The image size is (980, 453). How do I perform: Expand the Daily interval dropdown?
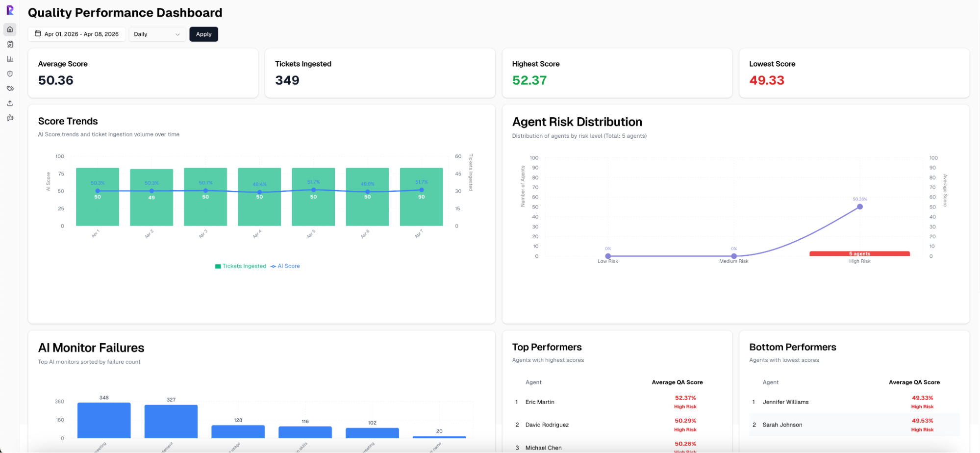pos(157,34)
